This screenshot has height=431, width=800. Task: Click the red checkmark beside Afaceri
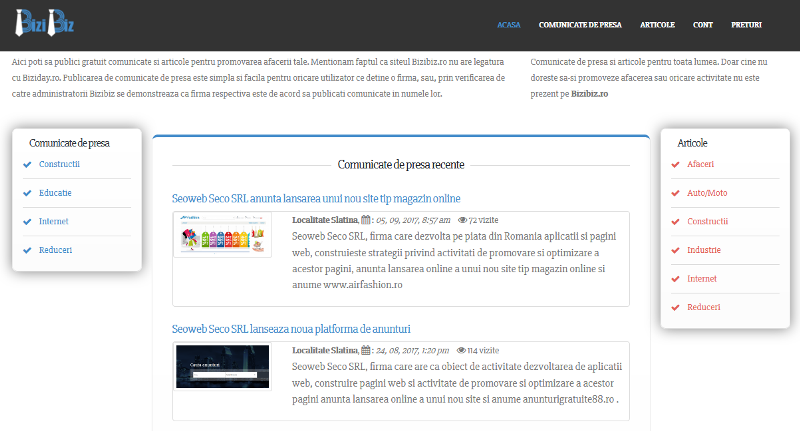[x=676, y=164]
